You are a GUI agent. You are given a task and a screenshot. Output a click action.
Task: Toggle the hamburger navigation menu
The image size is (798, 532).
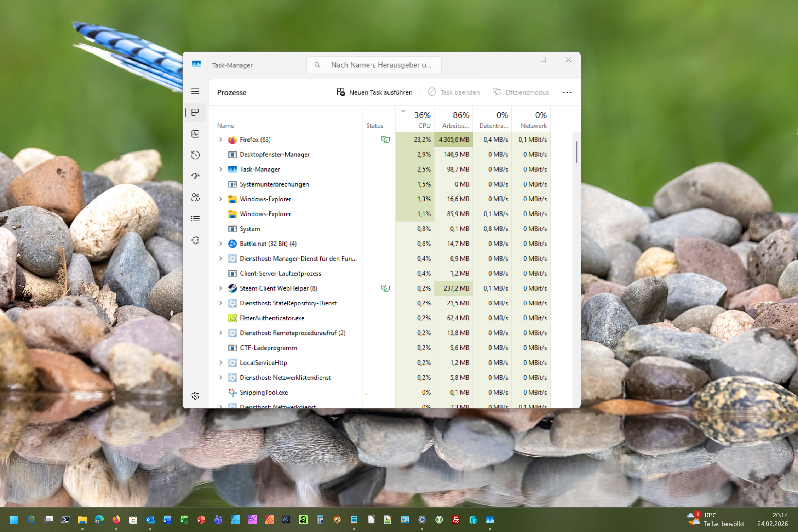[195, 91]
